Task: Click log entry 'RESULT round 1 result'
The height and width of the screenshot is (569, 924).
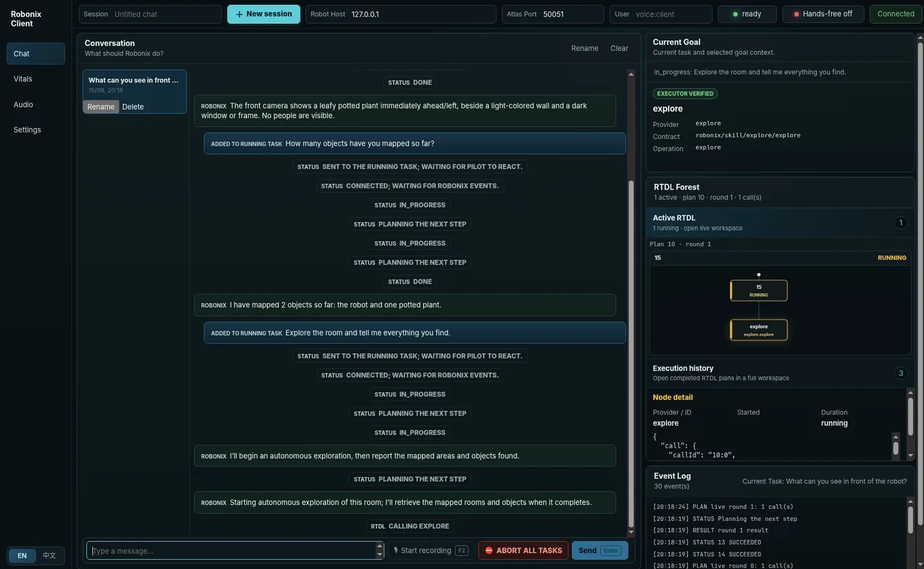Action: click(x=710, y=531)
